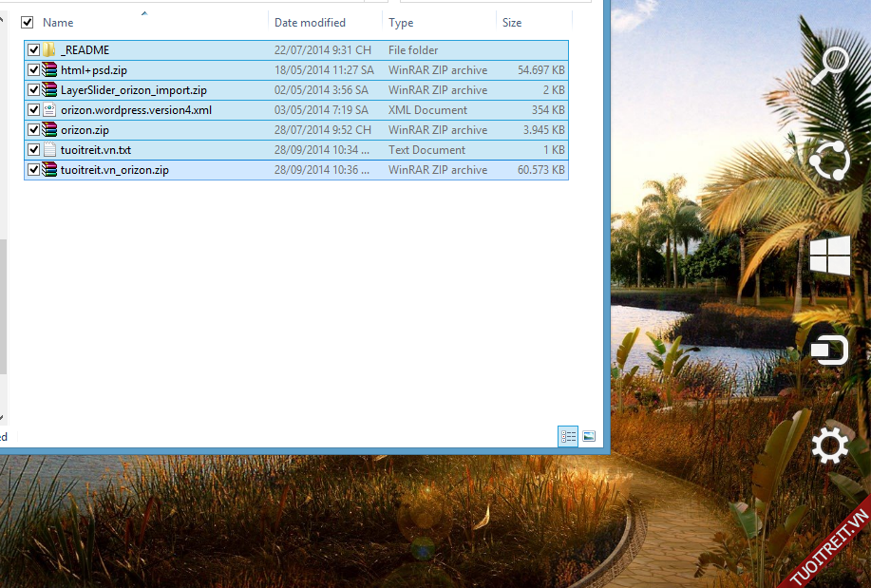The image size is (871, 588).
Task: Toggle the select-all checkbox in header
Action: click(x=28, y=22)
